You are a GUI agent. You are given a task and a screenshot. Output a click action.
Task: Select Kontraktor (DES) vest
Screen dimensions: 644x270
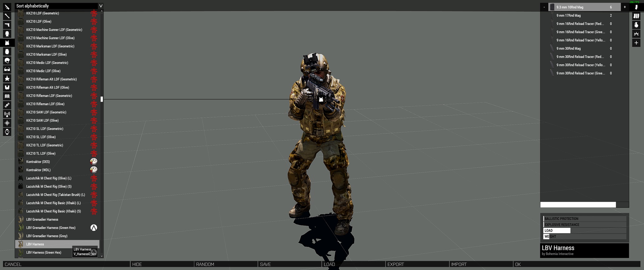pos(57,162)
